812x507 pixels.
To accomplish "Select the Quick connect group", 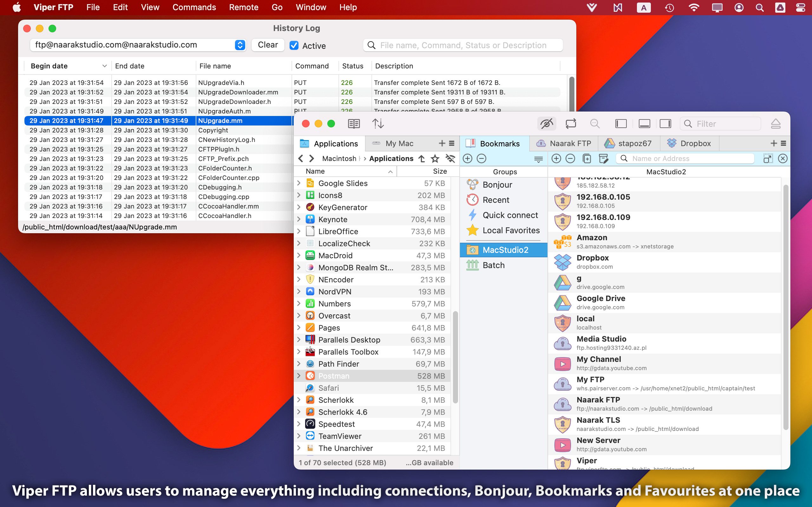I will pyautogui.click(x=510, y=215).
